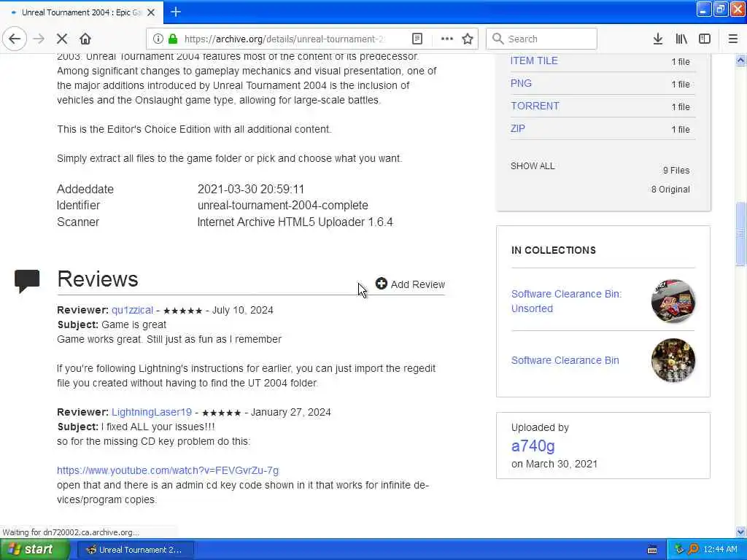Screen dimensions: 747x560
Task: Click the archive.org address bar URL
Action: (x=284, y=39)
